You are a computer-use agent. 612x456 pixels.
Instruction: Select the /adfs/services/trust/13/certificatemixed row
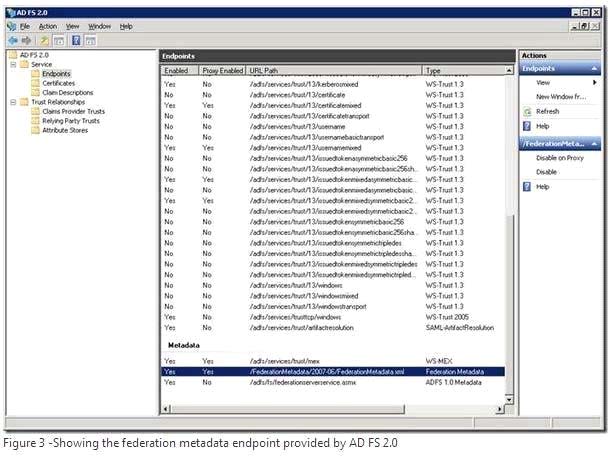point(333,105)
